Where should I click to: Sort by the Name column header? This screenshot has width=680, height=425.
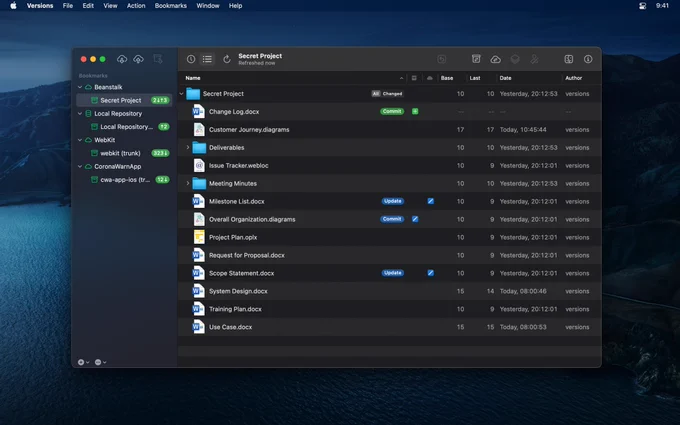[x=193, y=78]
